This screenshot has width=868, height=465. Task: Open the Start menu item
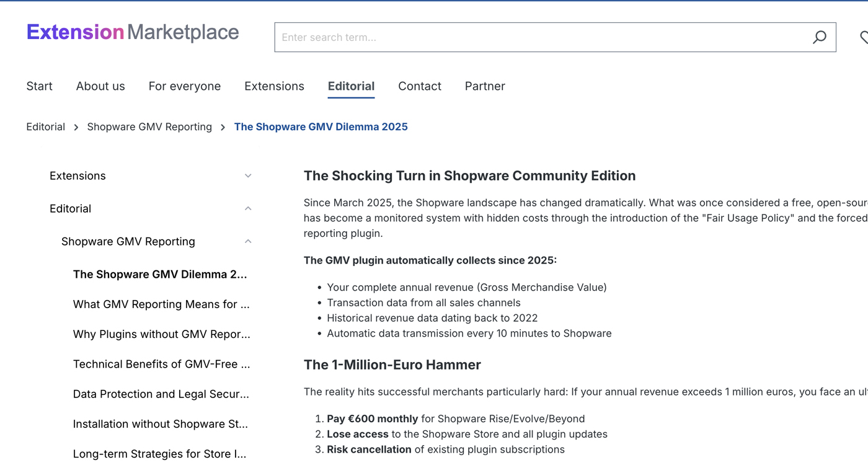(39, 86)
